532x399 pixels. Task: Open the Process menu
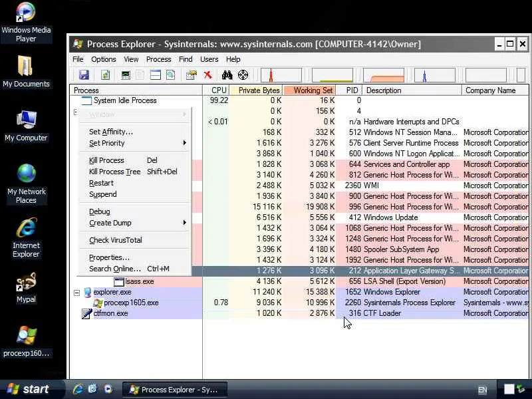[158, 59]
